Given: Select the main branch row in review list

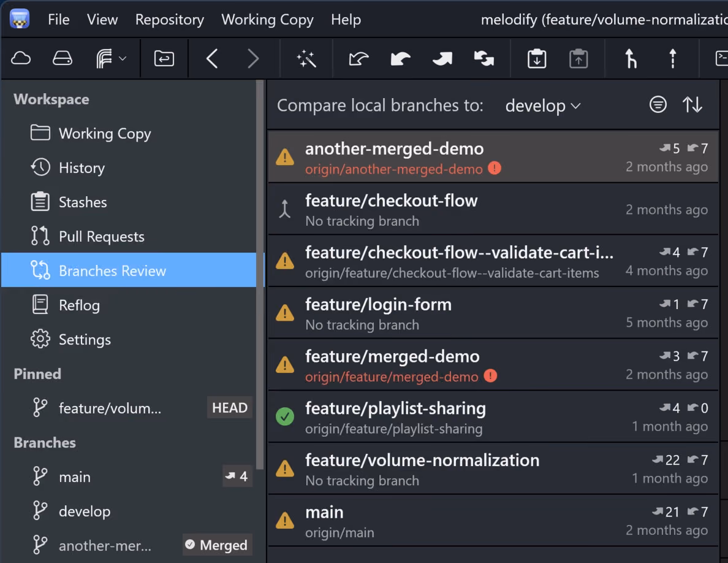Looking at the screenshot, I should click(493, 521).
